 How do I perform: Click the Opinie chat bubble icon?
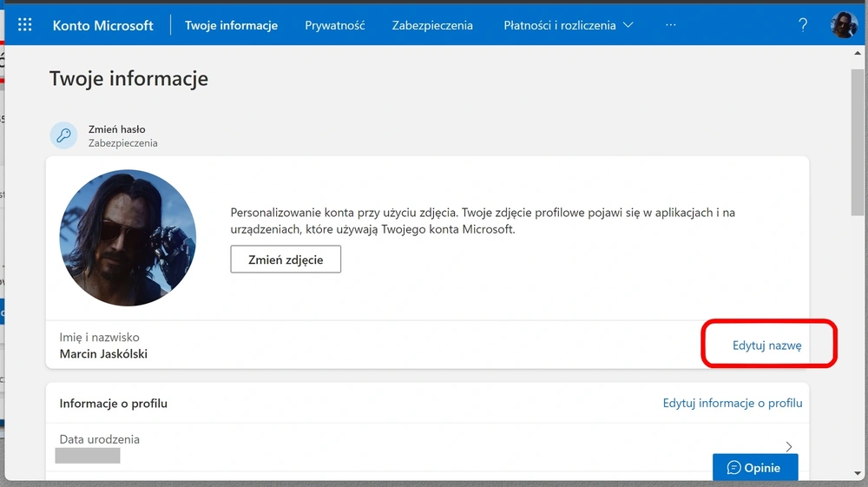point(734,468)
